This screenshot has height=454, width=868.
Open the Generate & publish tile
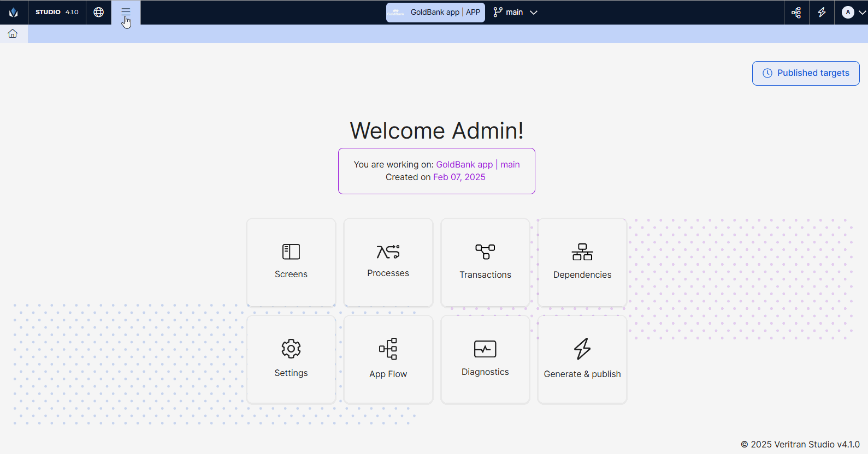pyautogui.click(x=582, y=360)
